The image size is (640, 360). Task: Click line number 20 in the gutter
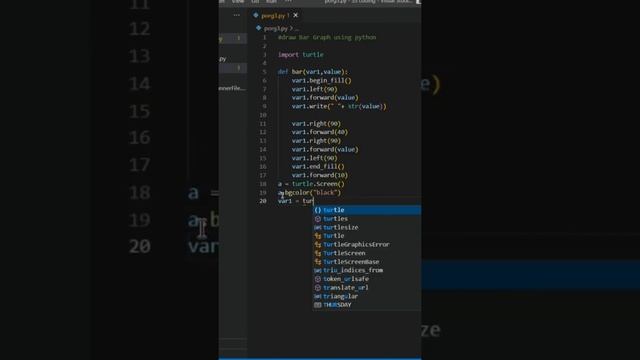pyautogui.click(x=263, y=201)
